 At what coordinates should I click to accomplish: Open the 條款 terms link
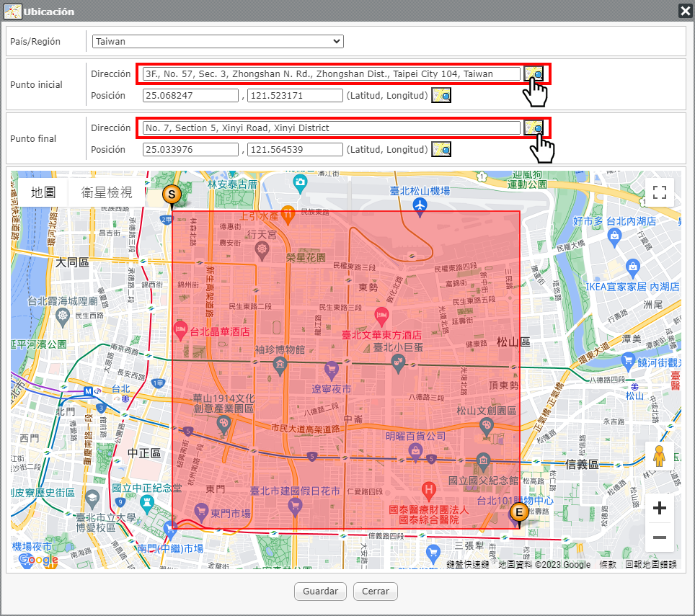tap(608, 564)
